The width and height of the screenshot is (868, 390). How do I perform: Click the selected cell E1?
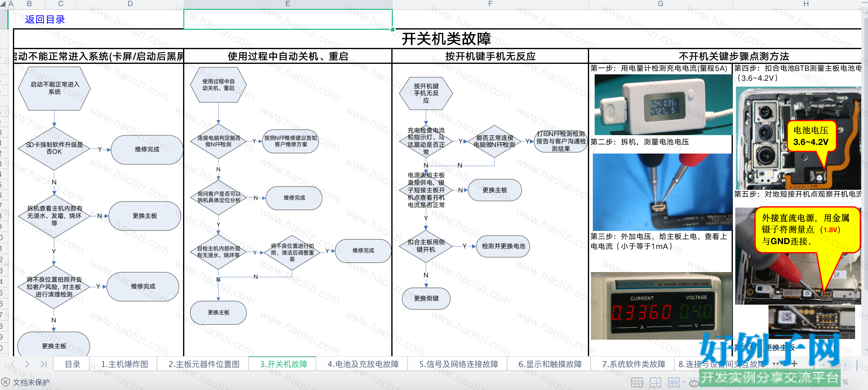(x=288, y=19)
